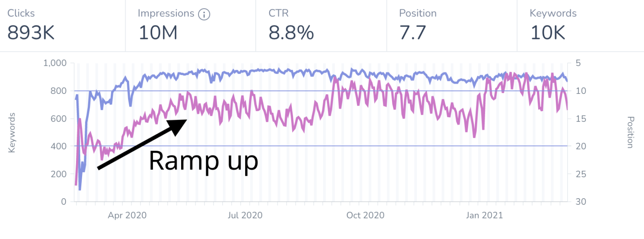
Task: Click the Apr 2020 date label
Action: pyautogui.click(x=127, y=215)
